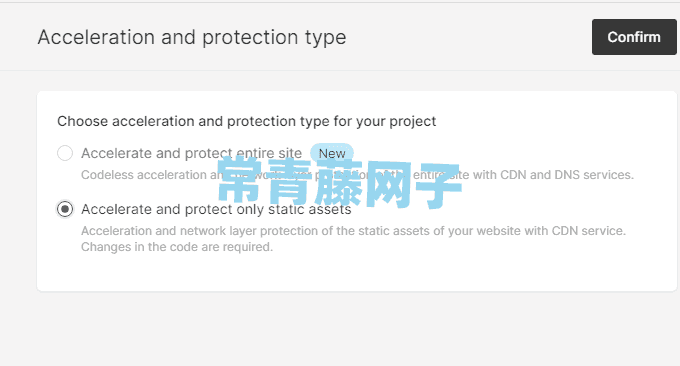
Task: Click the 'CDN and DNS services' phrase
Action: (x=566, y=175)
